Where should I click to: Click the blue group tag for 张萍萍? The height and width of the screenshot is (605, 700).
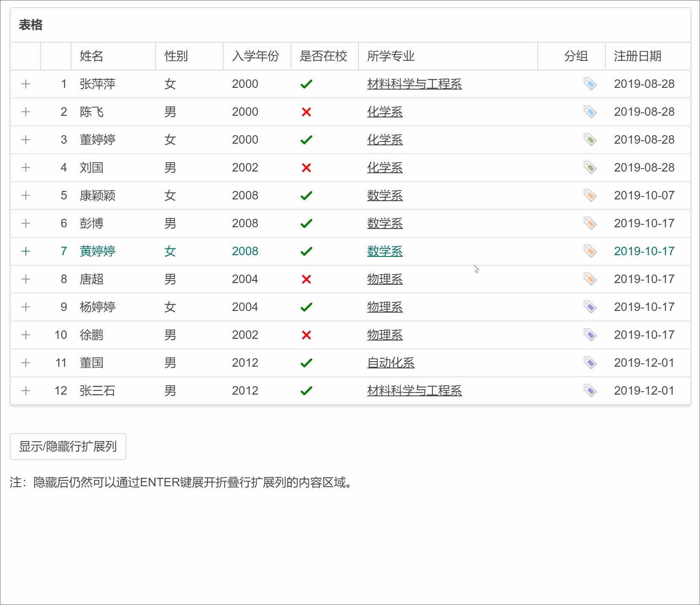pos(590,84)
